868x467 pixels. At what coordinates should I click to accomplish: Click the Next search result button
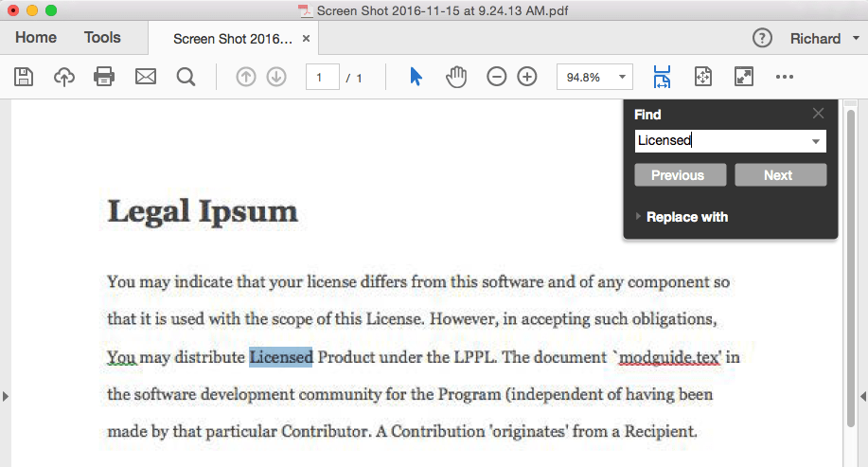click(x=781, y=175)
